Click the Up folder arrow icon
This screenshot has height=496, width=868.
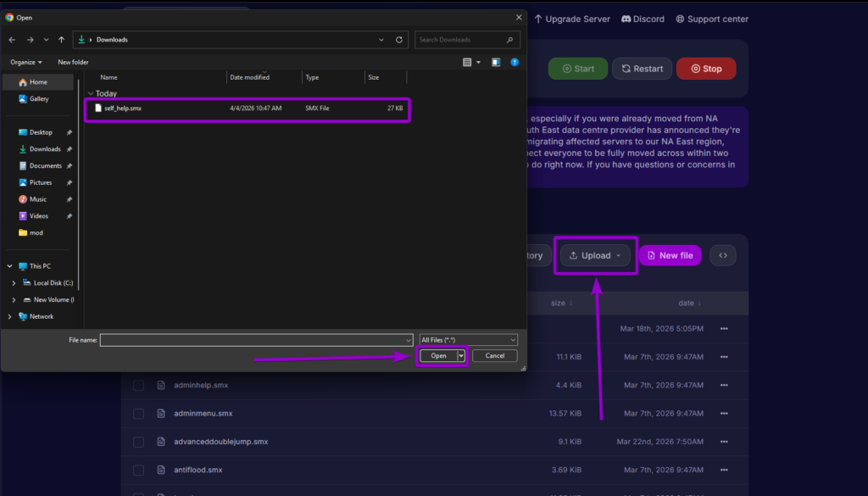[62, 40]
